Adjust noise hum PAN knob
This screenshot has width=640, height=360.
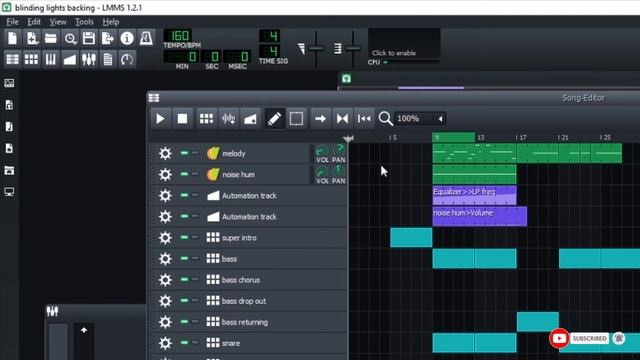coord(339,172)
